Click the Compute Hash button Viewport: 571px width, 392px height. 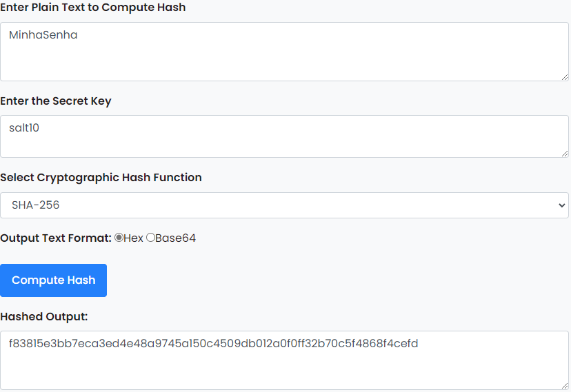coord(53,280)
